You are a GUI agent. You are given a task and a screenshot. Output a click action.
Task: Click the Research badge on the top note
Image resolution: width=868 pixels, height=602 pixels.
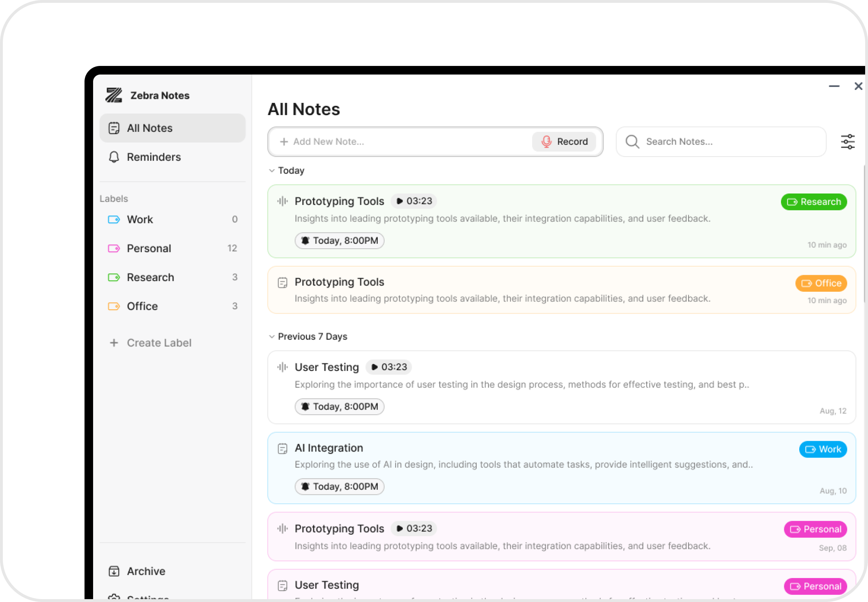[x=813, y=202]
